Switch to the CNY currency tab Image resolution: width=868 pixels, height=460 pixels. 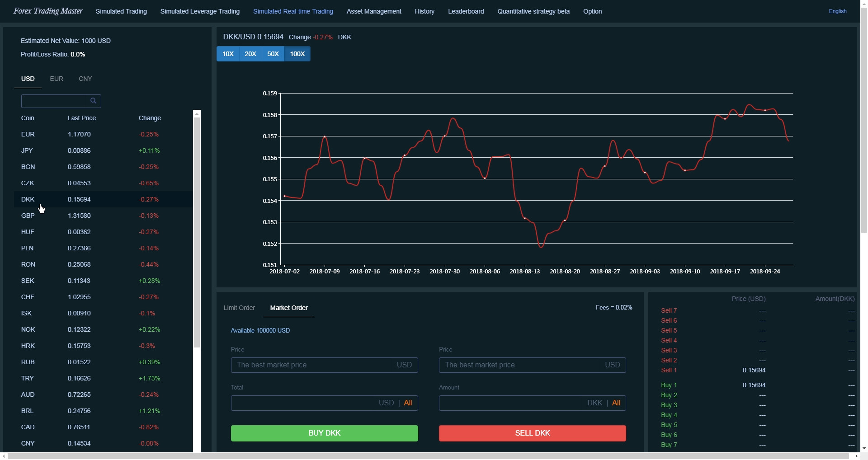(x=85, y=78)
